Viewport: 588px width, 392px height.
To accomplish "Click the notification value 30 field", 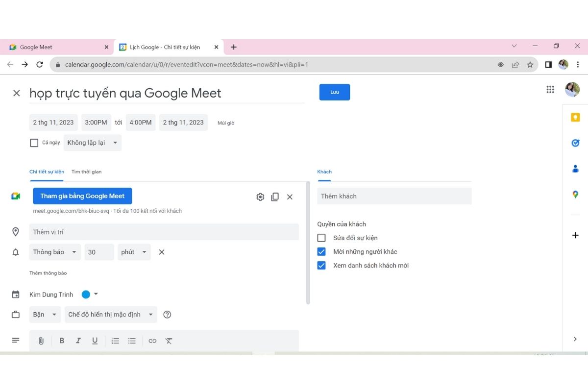I will 99,252.
